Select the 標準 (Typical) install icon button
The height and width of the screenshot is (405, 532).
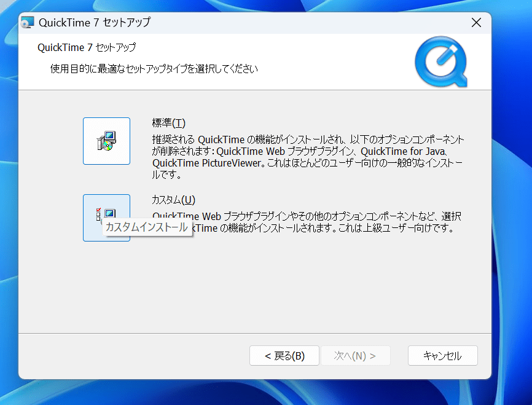coord(106,141)
